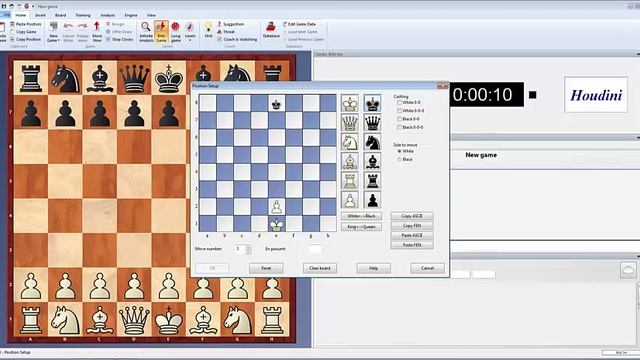640x360 pixels.
Task: Click the Cancel button in Position Setup
Action: (x=427, y=268)
